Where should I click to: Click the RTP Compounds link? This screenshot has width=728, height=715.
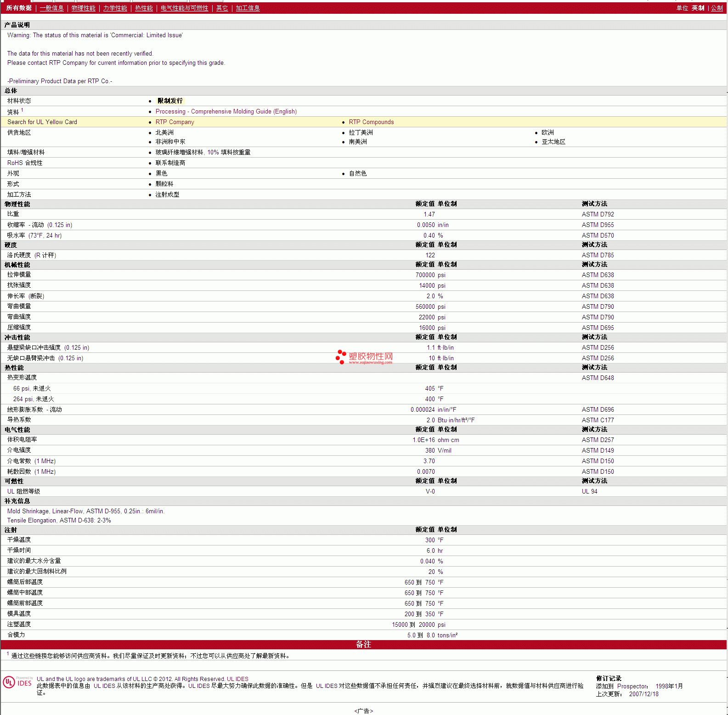point(371,122)
